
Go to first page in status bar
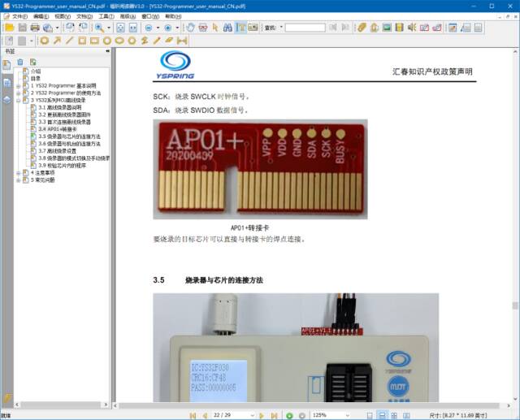coord(193,415)
